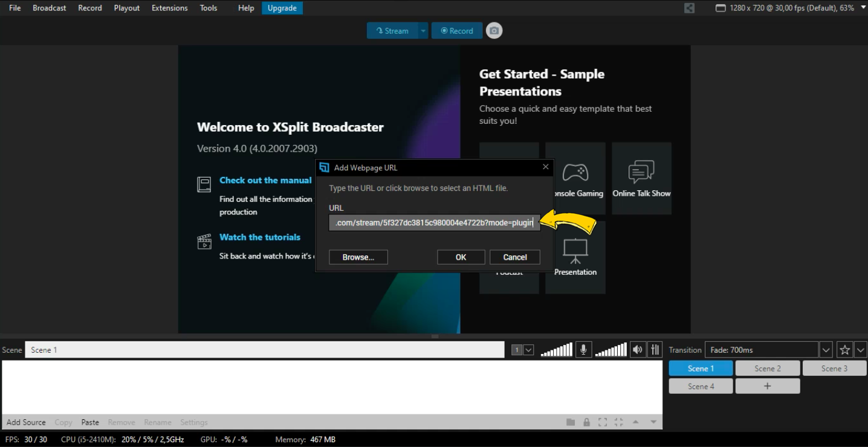Adjust the microphone volume level bars
Screen dimensions: 868x447
pyautogui.click(x=556, y=350)
